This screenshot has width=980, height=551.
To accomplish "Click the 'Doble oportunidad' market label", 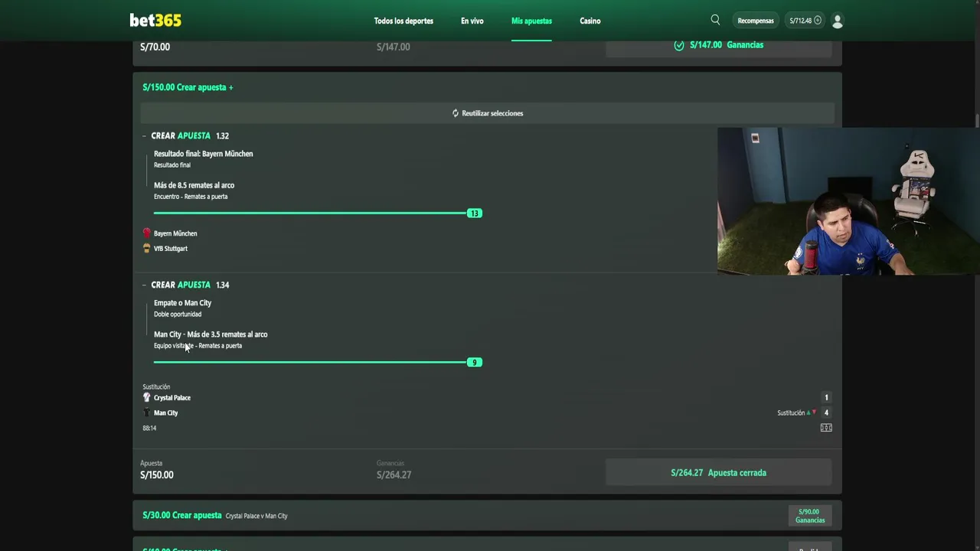I will [x=178, y=315].
